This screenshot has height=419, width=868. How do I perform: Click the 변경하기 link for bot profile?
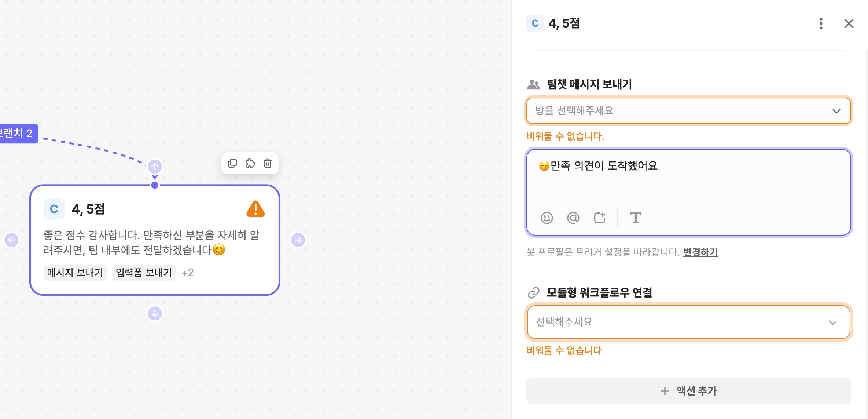(x=700, y=252)
